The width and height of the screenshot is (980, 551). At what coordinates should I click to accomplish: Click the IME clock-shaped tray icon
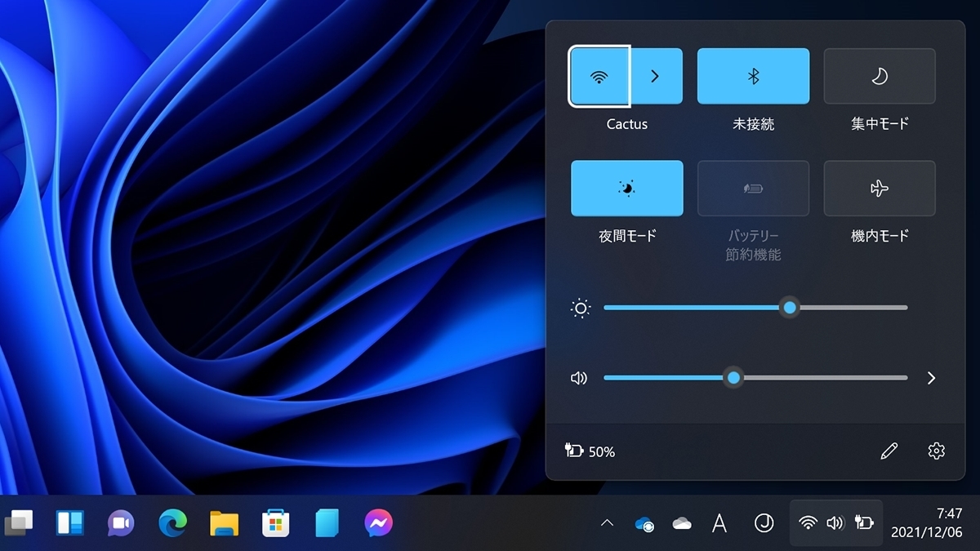[764, 523]
